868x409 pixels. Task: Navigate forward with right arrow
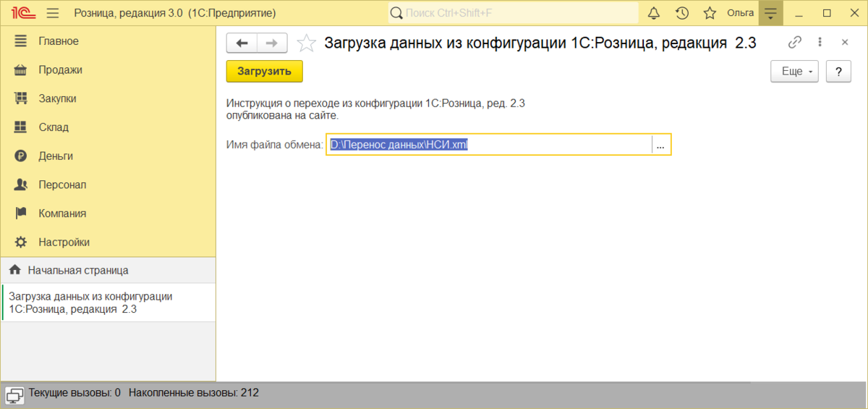pos(272,43)
